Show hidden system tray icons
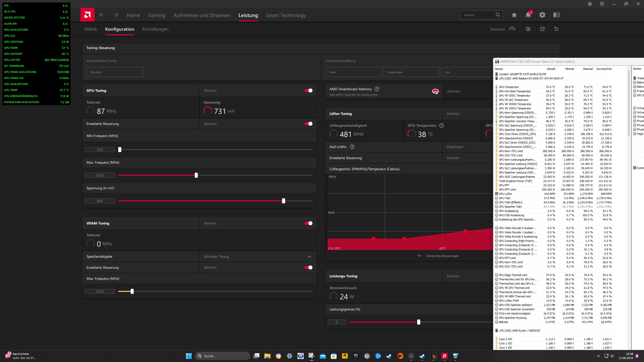 click(x=598, y=356)
